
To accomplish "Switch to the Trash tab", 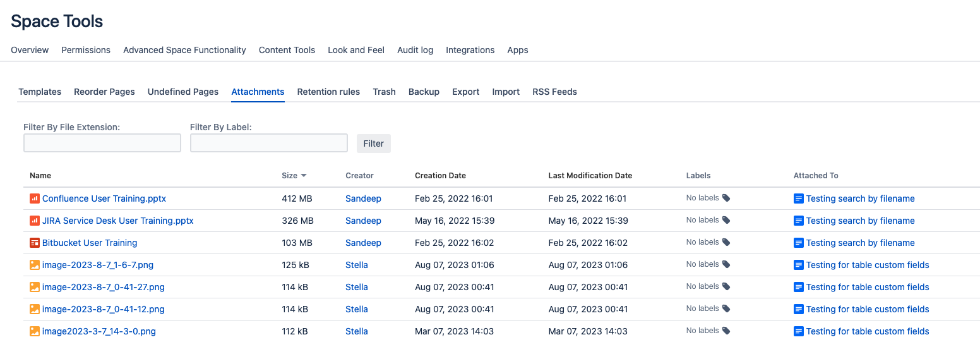I will 384,92.
